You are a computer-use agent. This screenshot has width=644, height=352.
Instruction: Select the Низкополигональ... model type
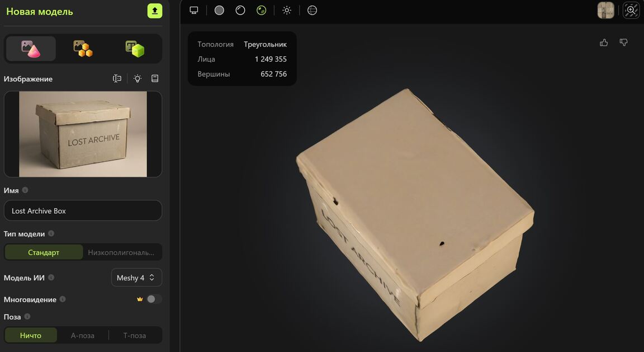[x=121, y=252]
